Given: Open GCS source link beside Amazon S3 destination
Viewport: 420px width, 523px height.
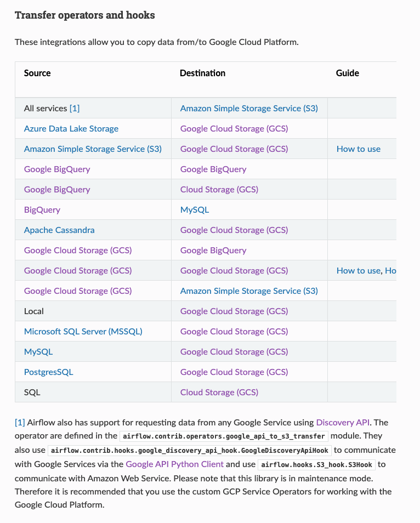Looking at the screenshot, I should [78, 291].
